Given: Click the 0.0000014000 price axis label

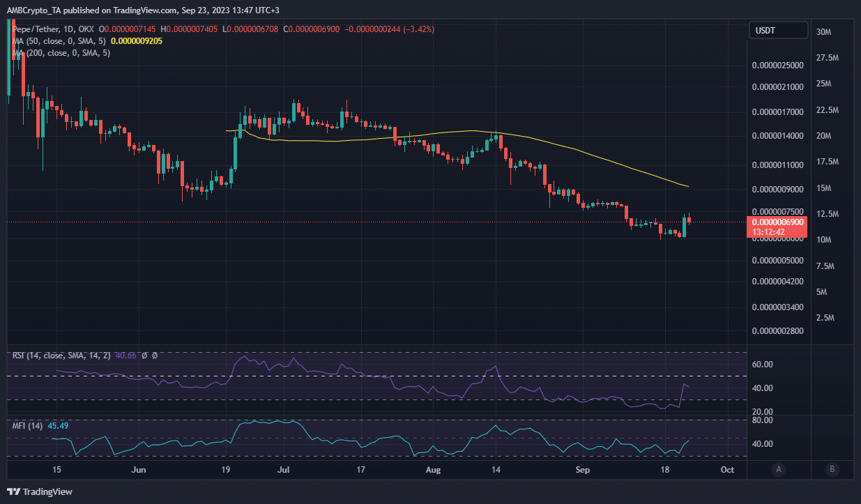Looking at the screenshot, I should pyautogui.click(x=778, y=135).
